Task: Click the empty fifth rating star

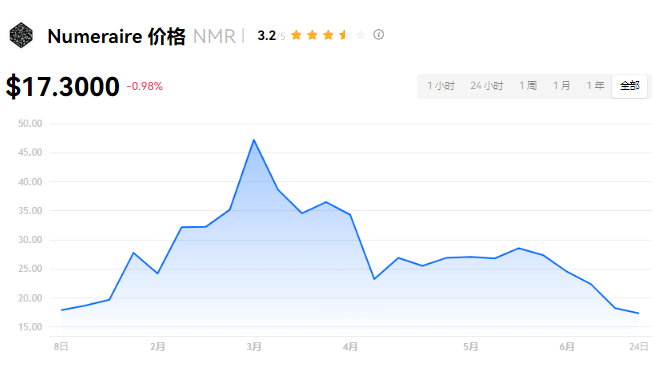Action: pos(360,35)
